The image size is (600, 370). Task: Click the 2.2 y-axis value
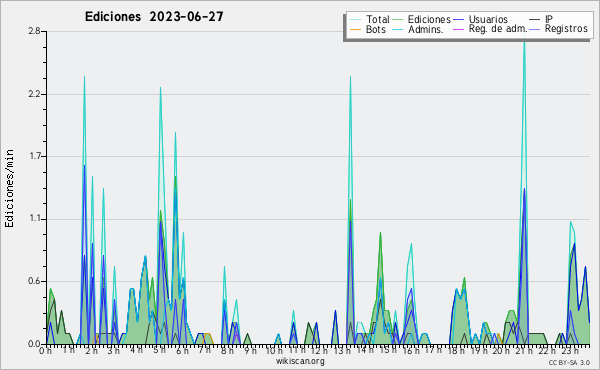tap(34, 94)
